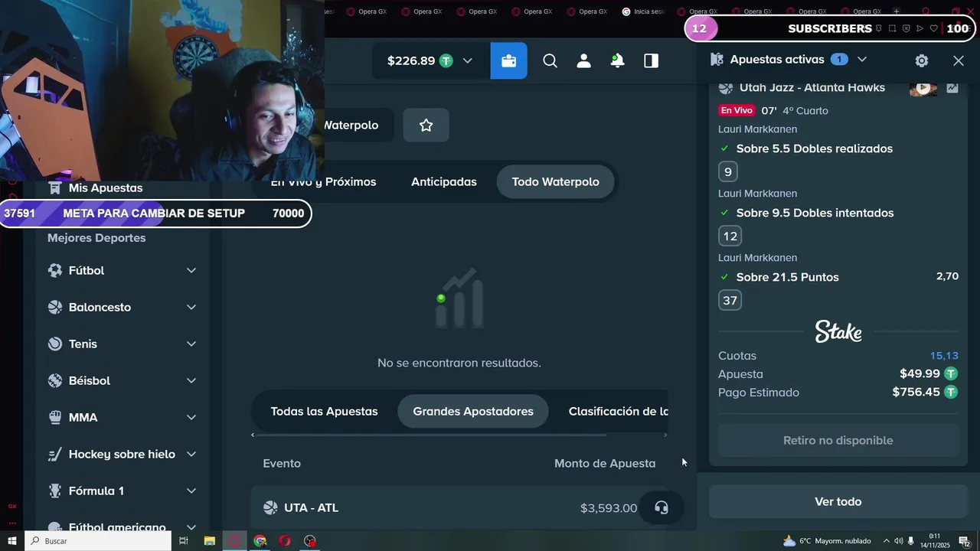This screenshot has height=551, width=980.
Task: Click the horizontal scrollbar under bet tabs
Action: (x=431, y=435)
